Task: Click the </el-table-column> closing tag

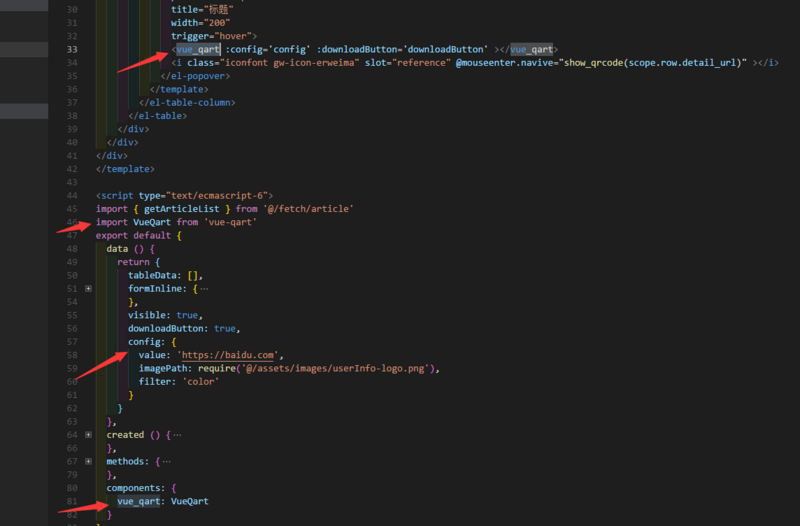Action: click(187, 103)
